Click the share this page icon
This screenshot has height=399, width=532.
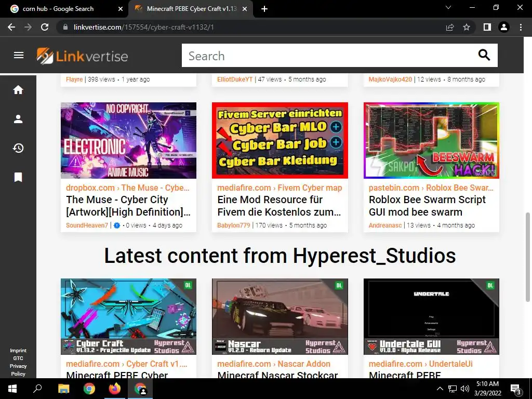click(x=450, y=27)
